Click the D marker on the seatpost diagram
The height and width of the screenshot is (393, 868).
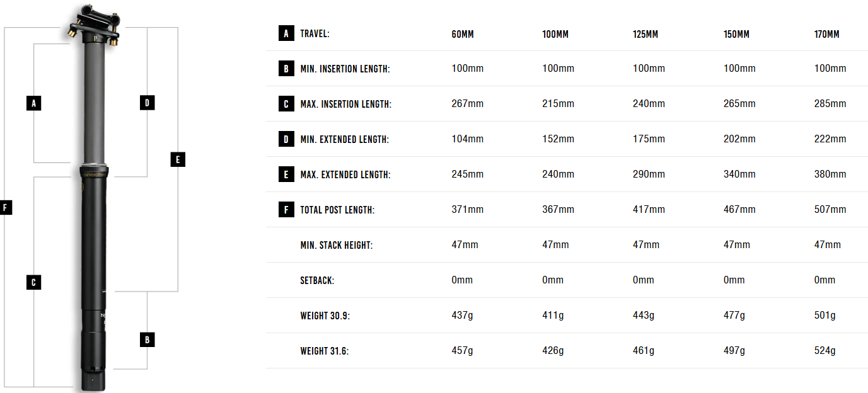click(x=147, y=103)
